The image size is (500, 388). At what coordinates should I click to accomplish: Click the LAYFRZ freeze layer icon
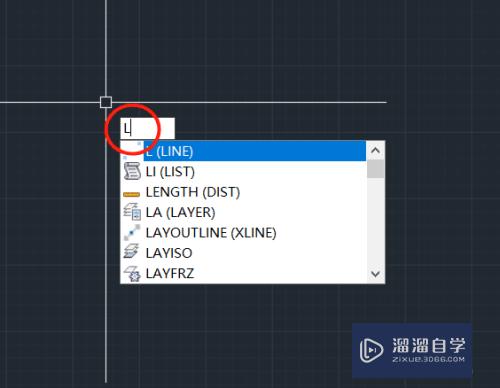pos(132,273)
